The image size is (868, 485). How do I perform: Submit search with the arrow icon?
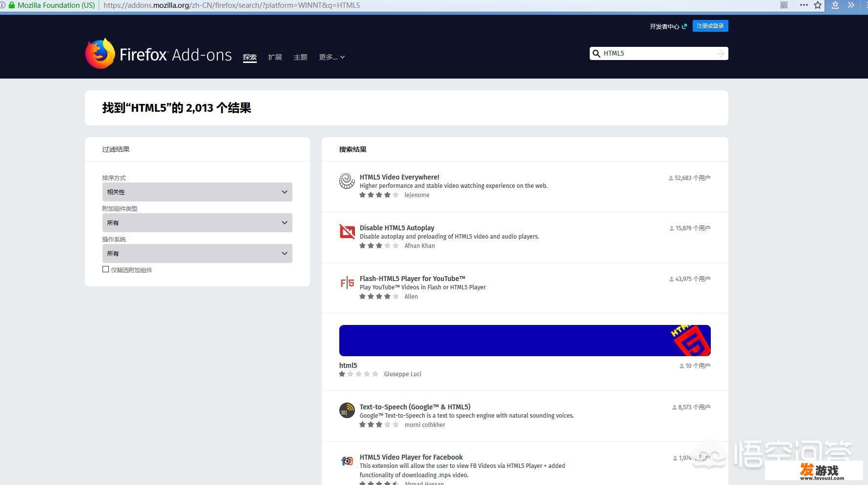click(x=721, y=54)
